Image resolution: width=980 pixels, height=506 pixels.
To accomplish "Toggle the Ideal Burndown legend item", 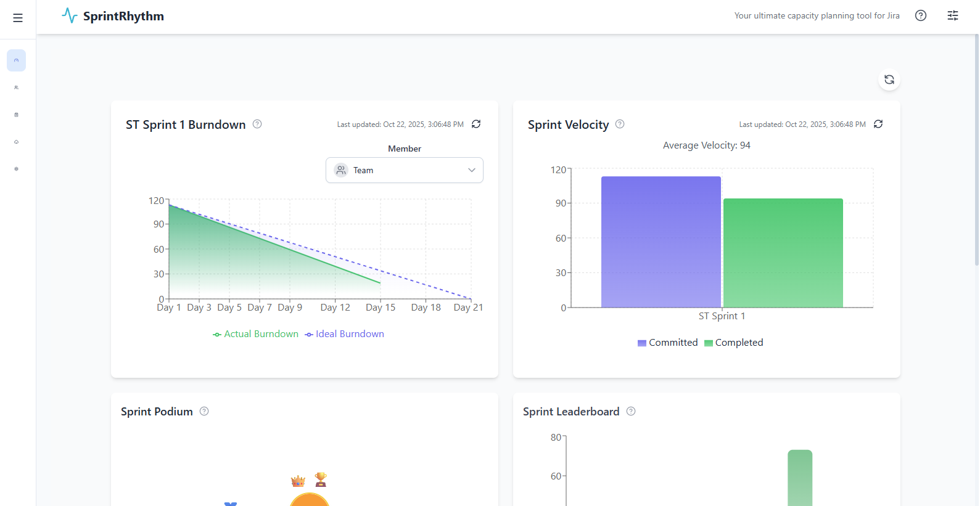I will tap(345, 334).
